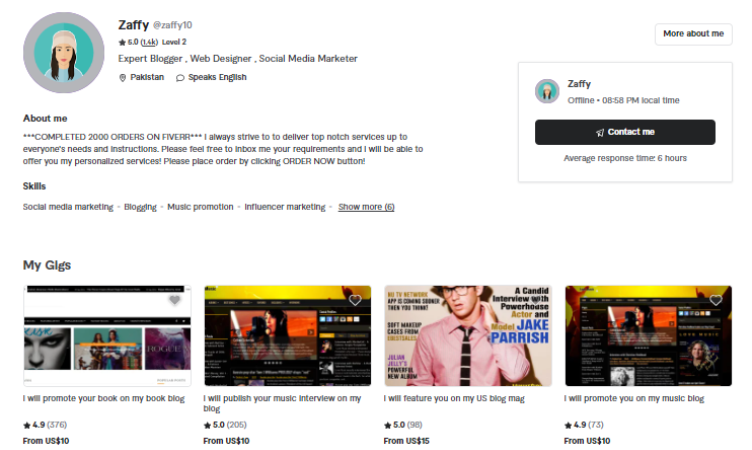This screenshot has width=752, height=450.
Task: Open 'I will promote you on my music blog' title
Action: click(x=634, y=398)
